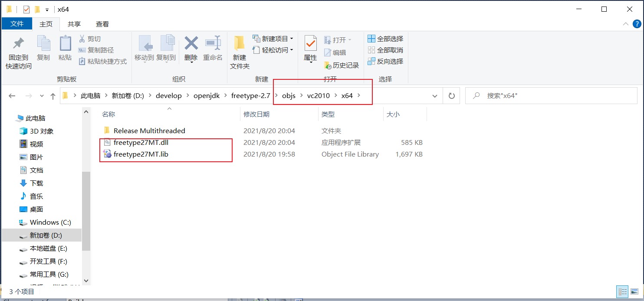Switch to large thumbnails view in status bar
The height and width of the screenshot is (301, 644).
tap(634, 291)
